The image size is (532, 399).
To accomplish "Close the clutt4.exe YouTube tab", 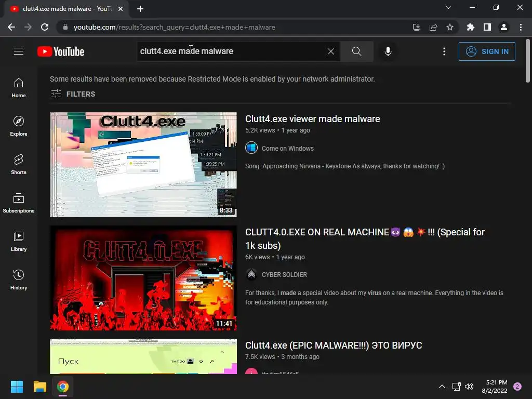I will coord(121,9).
